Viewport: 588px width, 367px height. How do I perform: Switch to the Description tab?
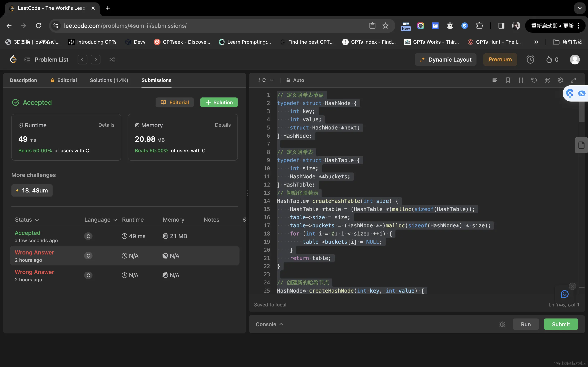coord(23,80)
